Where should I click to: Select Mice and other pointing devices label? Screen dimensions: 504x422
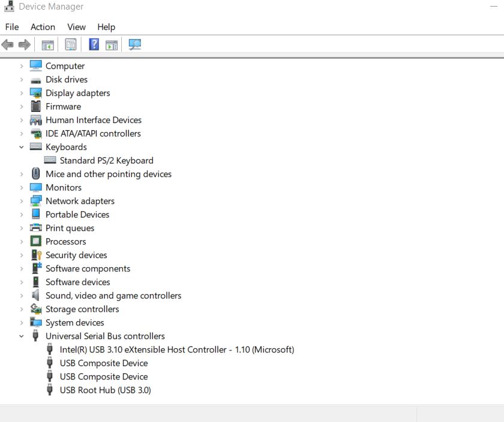click(109, 174)
